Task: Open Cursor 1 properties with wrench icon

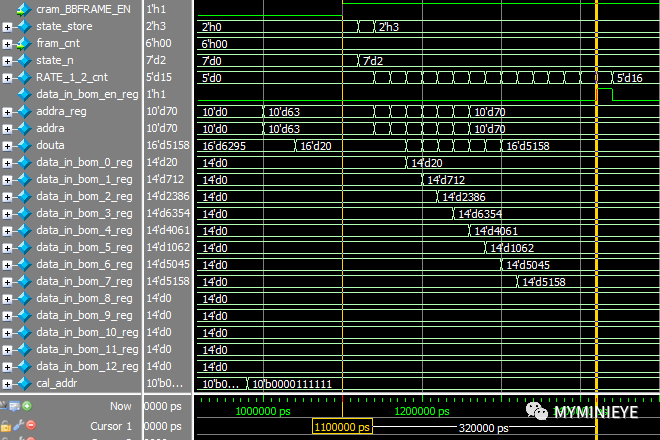Action: [19, 426]
